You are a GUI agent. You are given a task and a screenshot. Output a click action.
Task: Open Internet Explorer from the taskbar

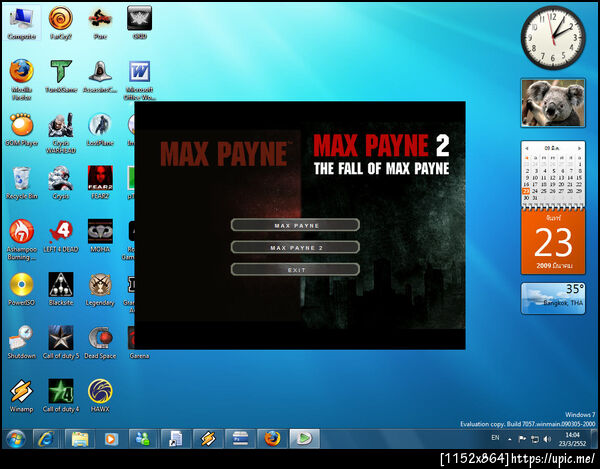coord(47,439)
